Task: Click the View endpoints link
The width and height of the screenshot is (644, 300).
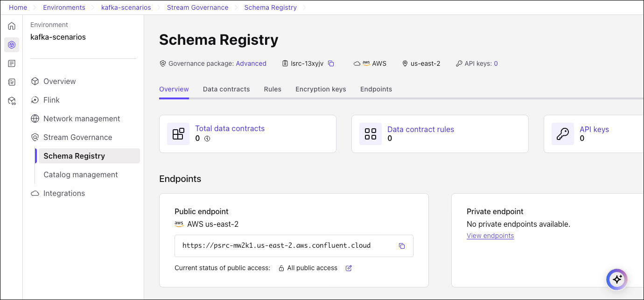Action: (x=490, y=236)
